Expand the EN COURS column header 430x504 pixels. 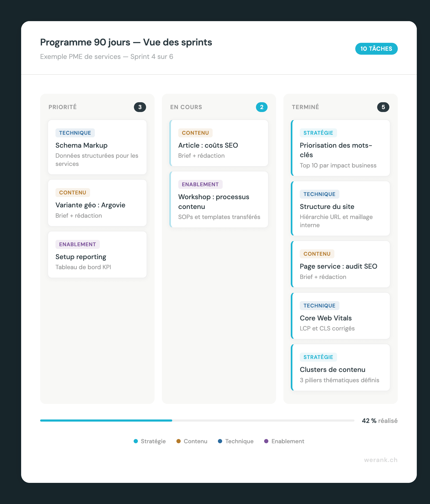coord(186,107)
